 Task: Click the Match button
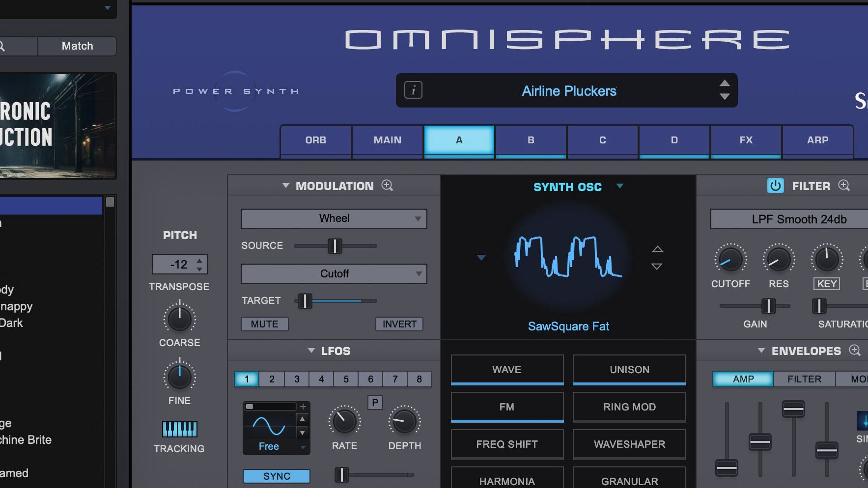tap(77, 46)
